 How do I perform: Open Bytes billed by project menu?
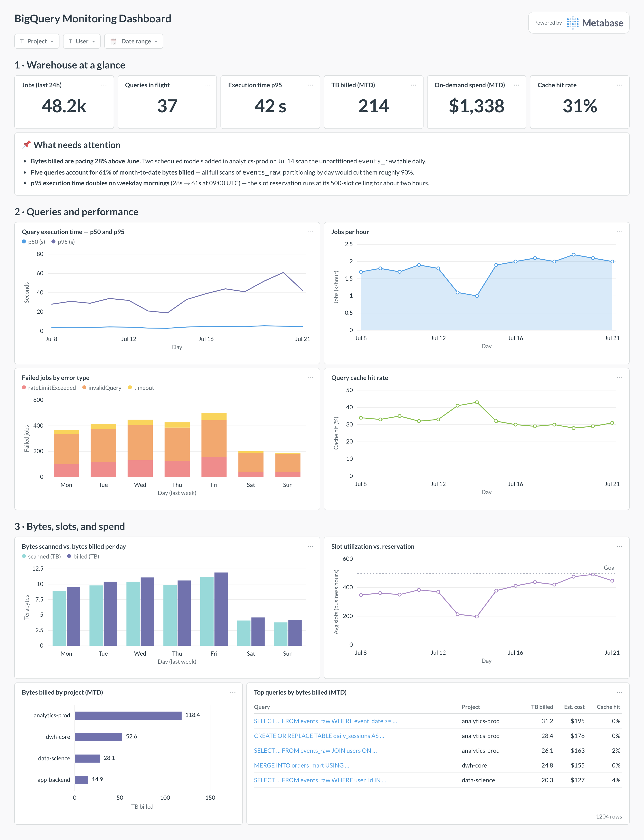tap(233, 692)
